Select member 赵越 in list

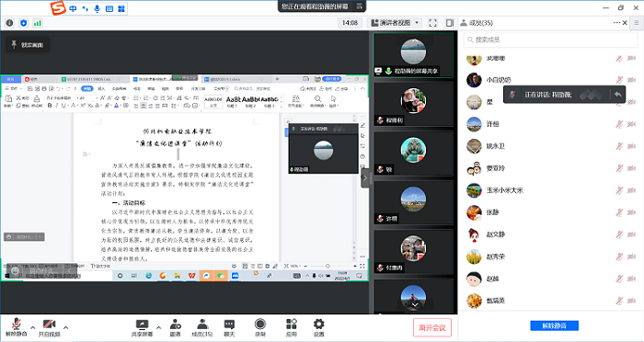pyautogui.click(x=551, y=279)
